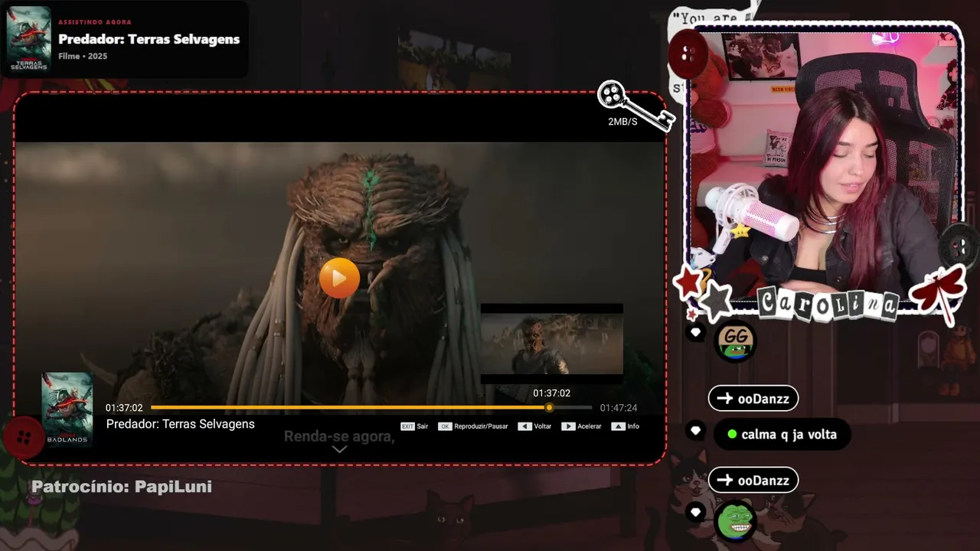Click the ooDanzz name tag above 'calma q ja volta'
Viewport: 980px width, 551px height.
pos(753,398)
